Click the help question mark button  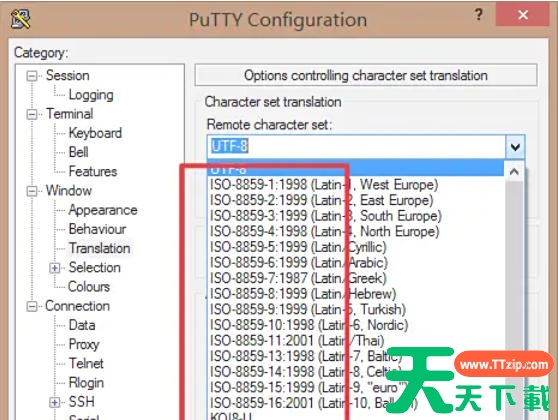479,15
